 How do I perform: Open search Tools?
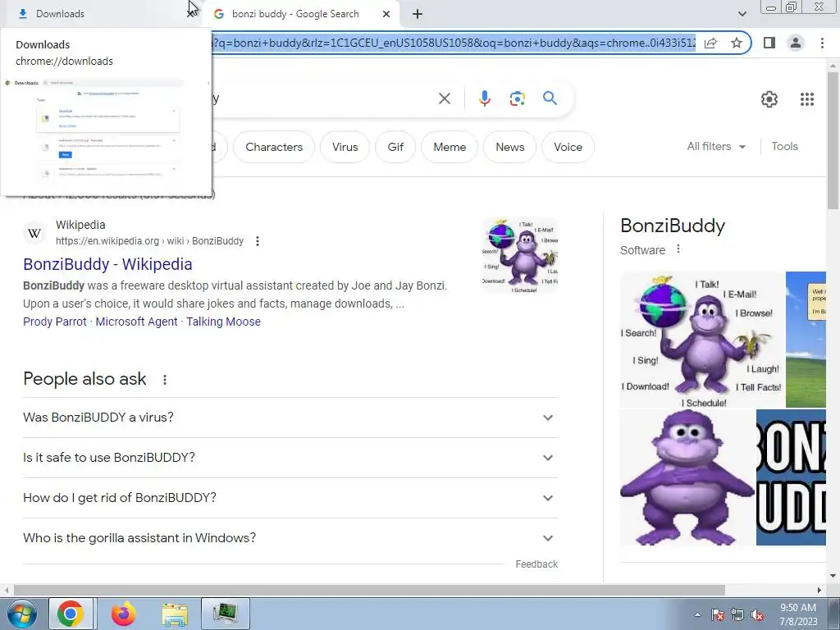784,146
